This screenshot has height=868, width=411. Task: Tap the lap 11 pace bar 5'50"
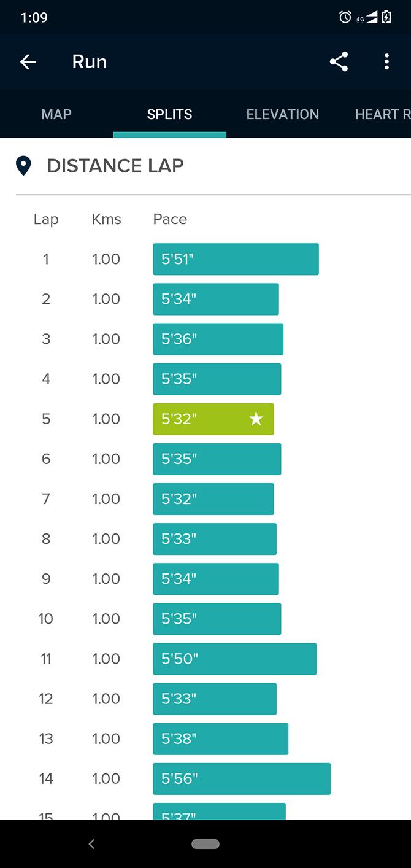tap(234, 659)
